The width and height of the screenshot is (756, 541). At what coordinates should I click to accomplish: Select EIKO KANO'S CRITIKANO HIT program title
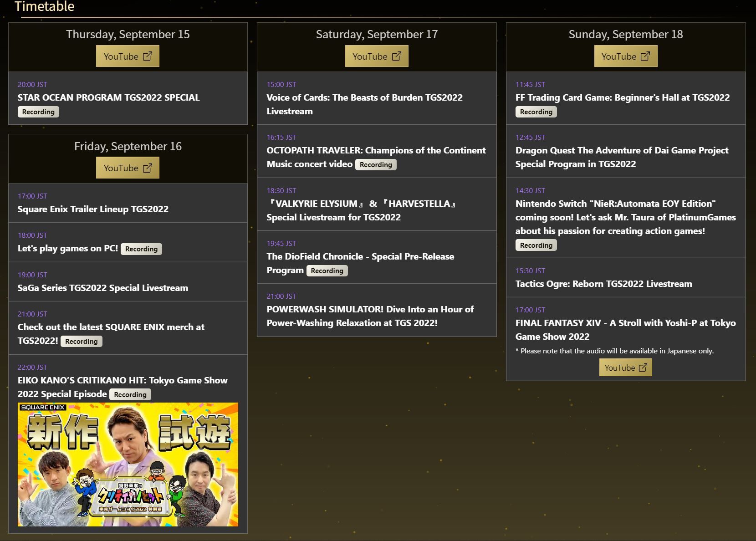click(x=123, y=387)
